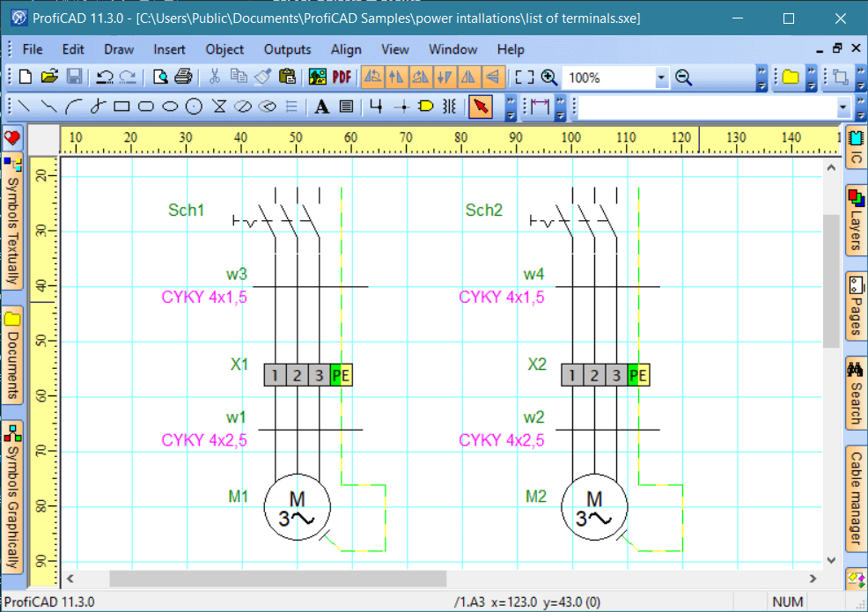Export to PDF using the PDF icon
This screenshot has height=612, width=868.
click(342, 77)
